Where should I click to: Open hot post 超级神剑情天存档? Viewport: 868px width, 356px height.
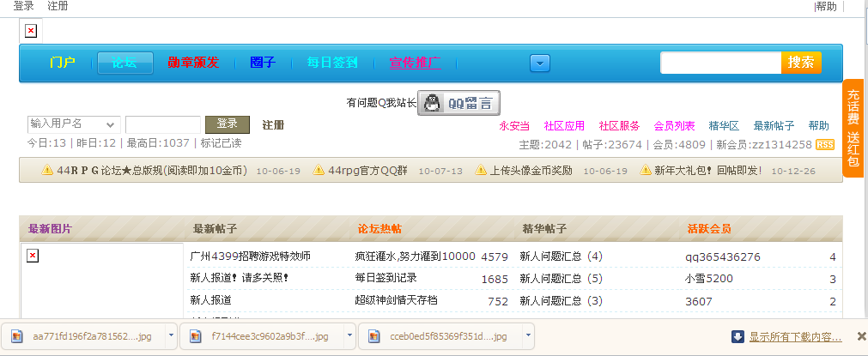[x=397, y=301]
